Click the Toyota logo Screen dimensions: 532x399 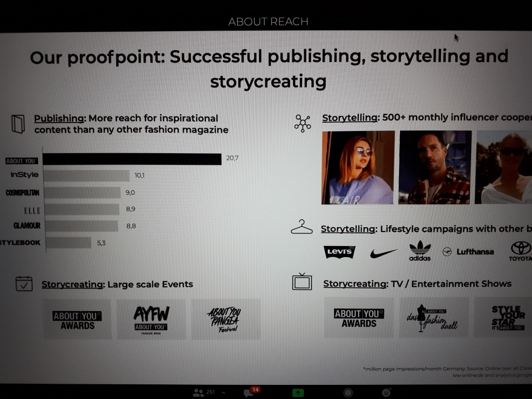coord(520,251)
